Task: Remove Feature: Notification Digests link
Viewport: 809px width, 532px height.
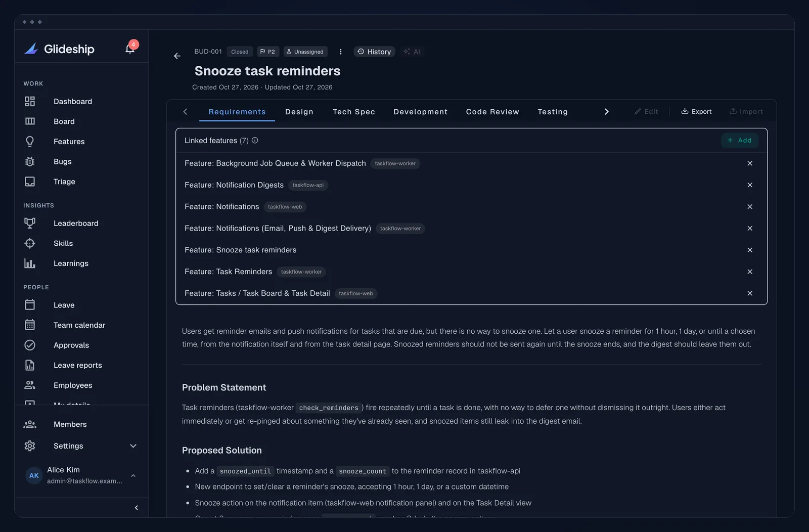Action: (750, 185)
